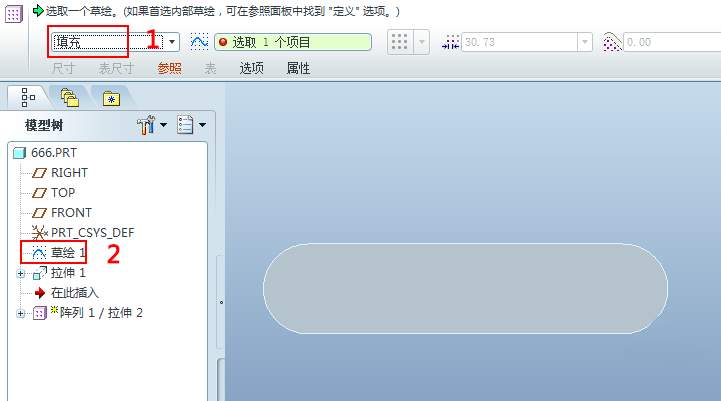The height and width of the screenshot is (401, 721).
Task: Open the 填充 pattern type dropdown
Action: pyautogui.click(x=172, y=42)
